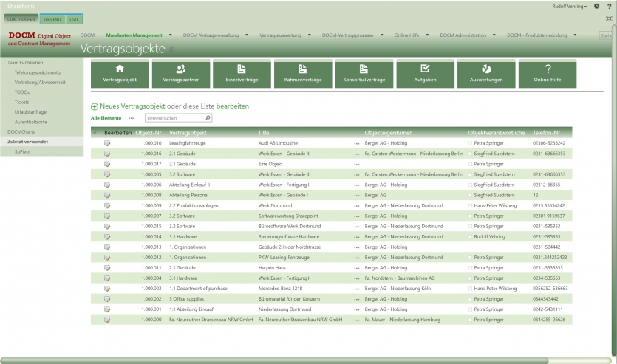This screenshot has height=364, width=617.
Task: Click edit icon for row 1.000.016
Action: coord(107,154)
